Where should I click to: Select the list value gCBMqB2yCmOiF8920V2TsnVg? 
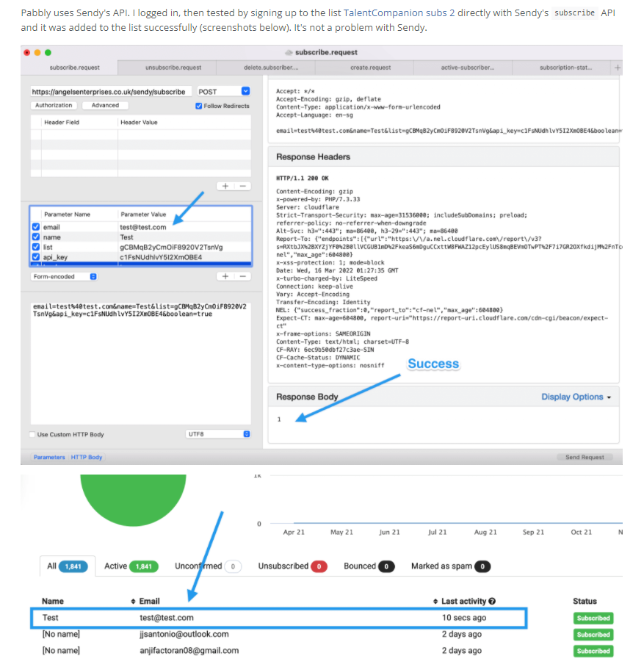(x=171, y=247)
